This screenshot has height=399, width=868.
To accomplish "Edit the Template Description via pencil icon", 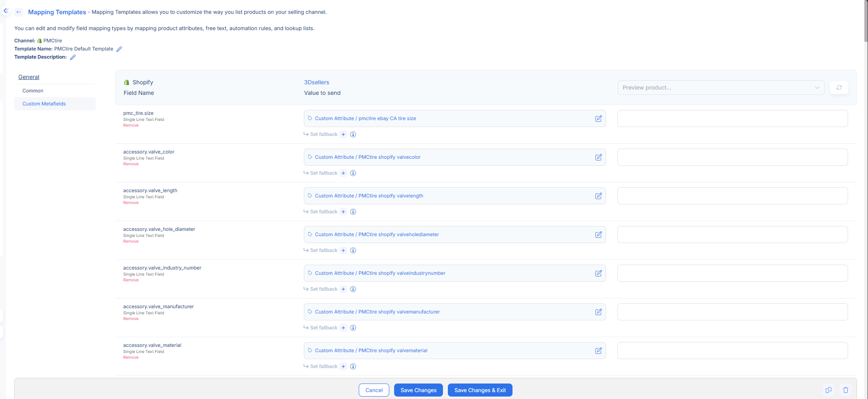I will pyautogui.click(x=73, y=57).
